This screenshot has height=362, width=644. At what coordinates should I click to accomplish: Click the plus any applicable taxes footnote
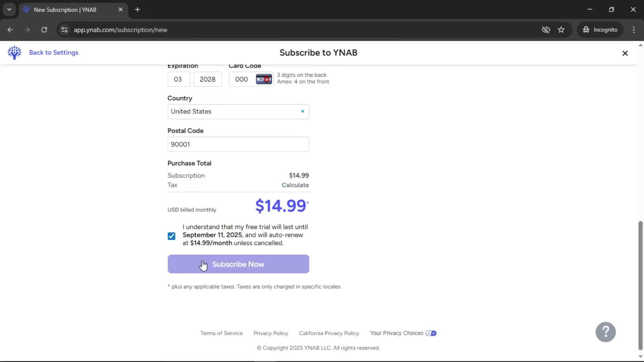pyautogui.click(x=254, y=287)
